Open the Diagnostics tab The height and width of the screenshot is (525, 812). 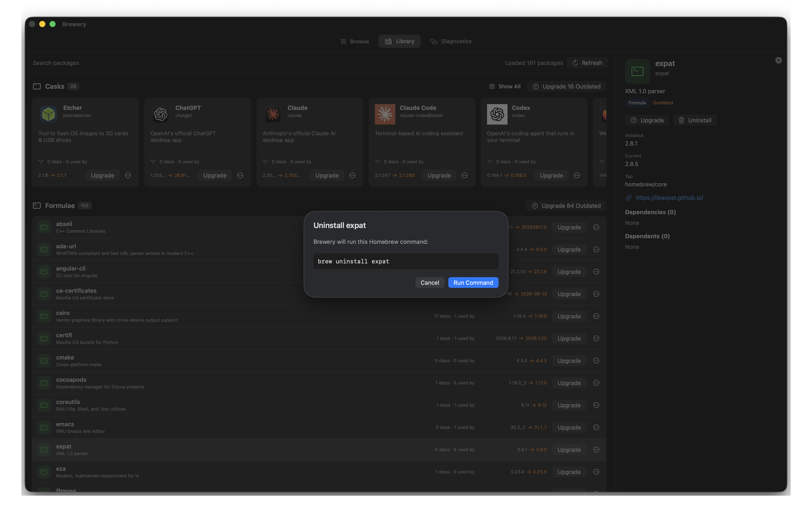click(x=450, y=41)
